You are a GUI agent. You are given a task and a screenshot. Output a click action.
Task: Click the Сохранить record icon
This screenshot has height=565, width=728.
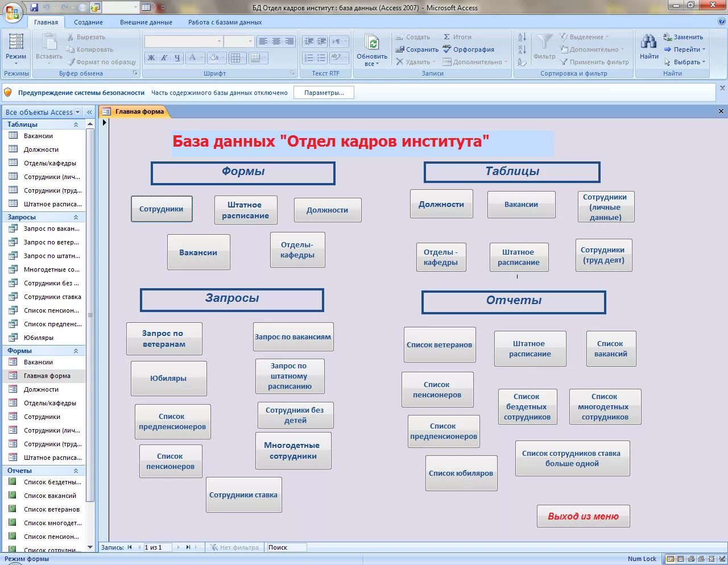coord(400,49)
